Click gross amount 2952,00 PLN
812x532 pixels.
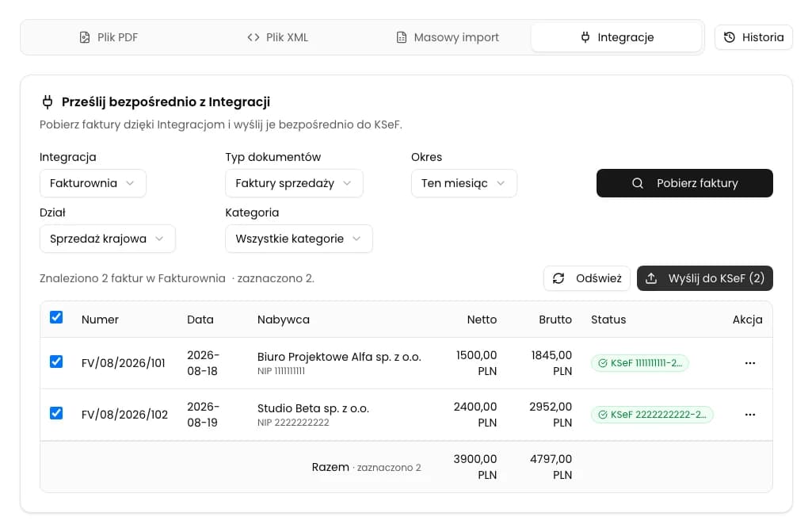551,415
